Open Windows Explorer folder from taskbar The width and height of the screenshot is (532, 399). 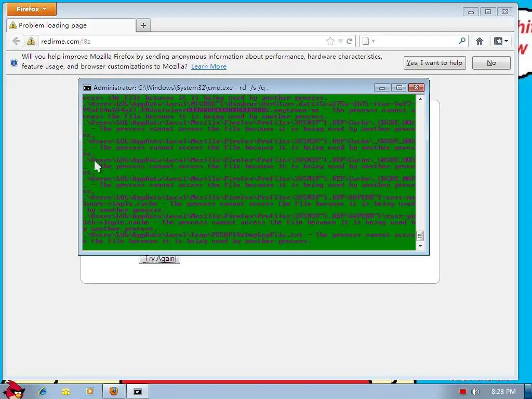[x=66, y=392]
